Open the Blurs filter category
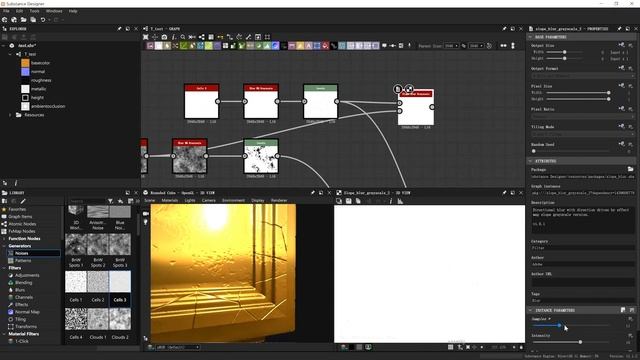This screenshot has width=640, height=360. (x=20, y=290)
